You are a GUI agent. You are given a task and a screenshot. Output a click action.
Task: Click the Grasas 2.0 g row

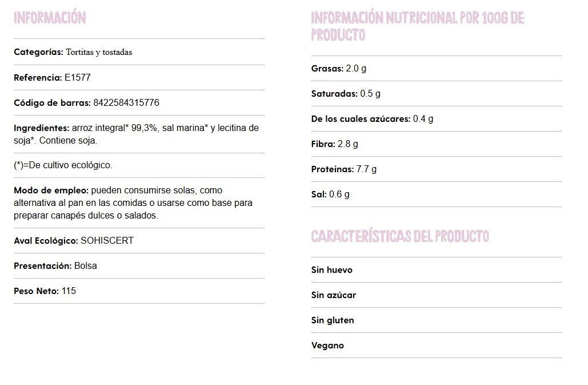point(339,69)
